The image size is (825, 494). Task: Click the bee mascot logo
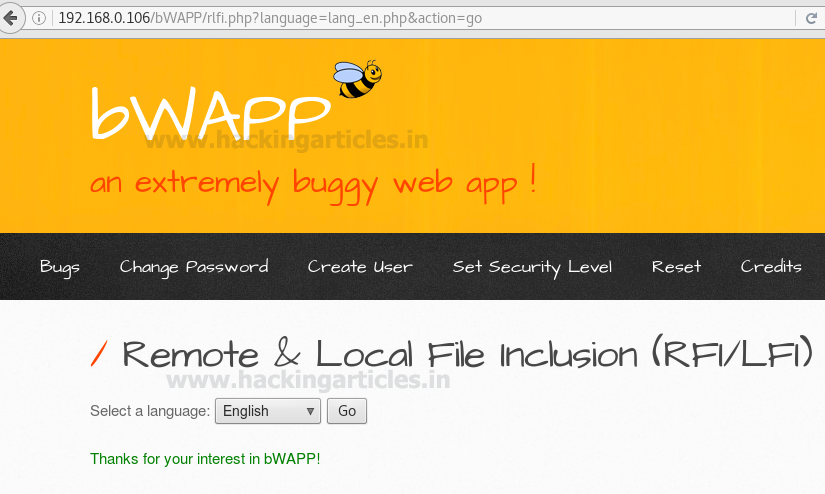point(358,79)
